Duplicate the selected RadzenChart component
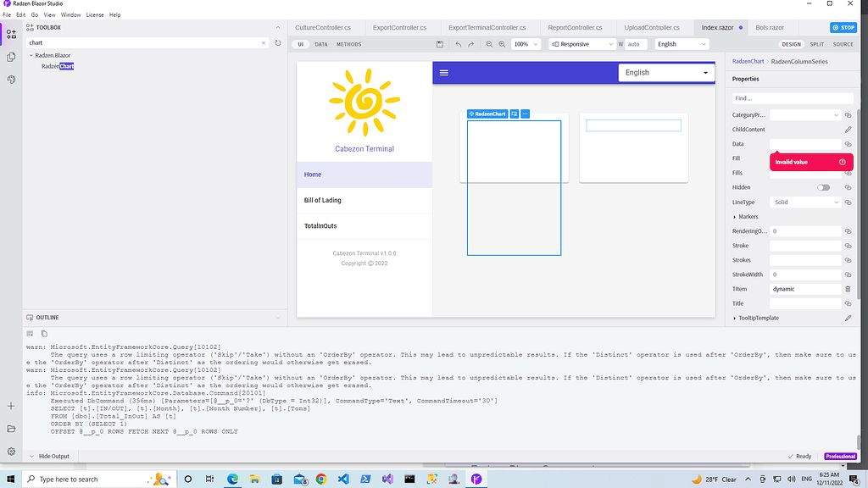Image resolution: width=868 pixels, height=488 pixels. (514, 114)
